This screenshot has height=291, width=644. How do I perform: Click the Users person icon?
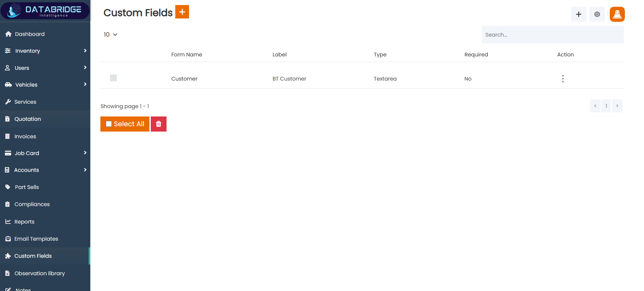coord(7,68)
